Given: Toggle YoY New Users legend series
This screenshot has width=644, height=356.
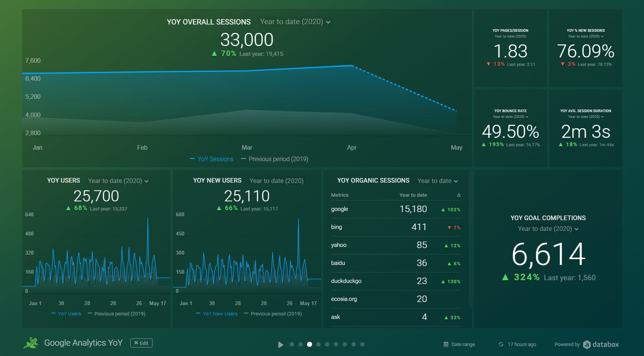Looking at the screenshot, I should (x=217, y=314).
